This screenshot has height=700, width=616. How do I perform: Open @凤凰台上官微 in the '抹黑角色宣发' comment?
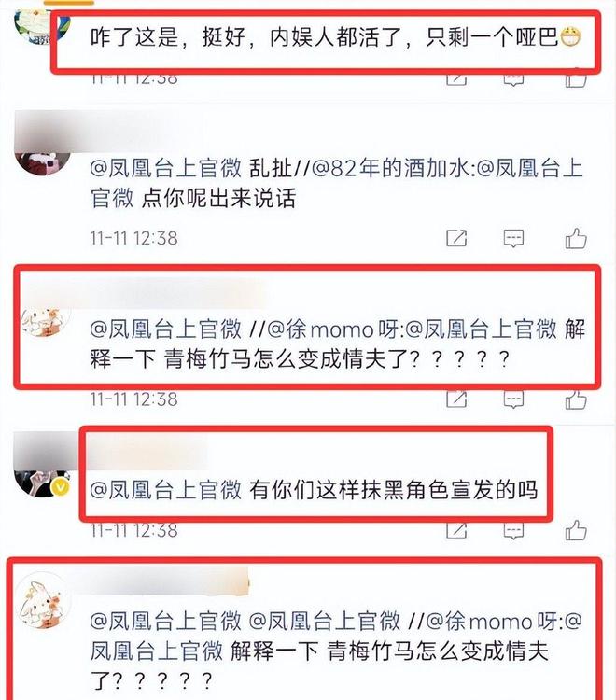pos(165,490)
